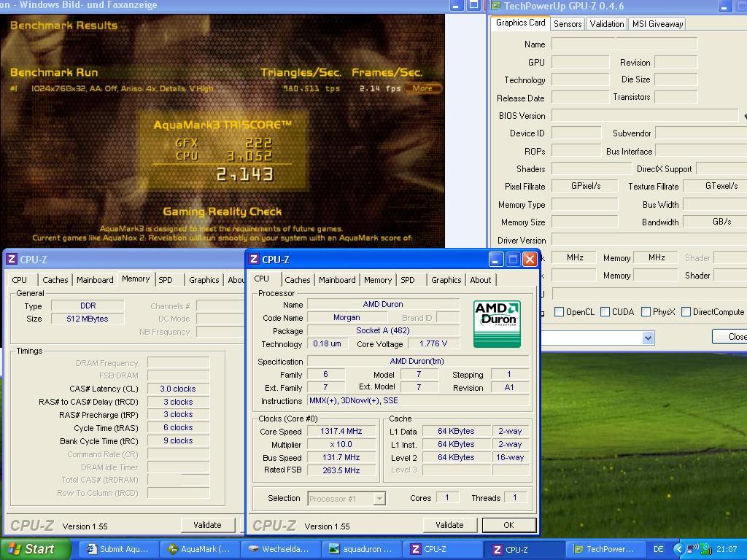Switch to first CPU-Z taskbar button

(x=444, y=549)
